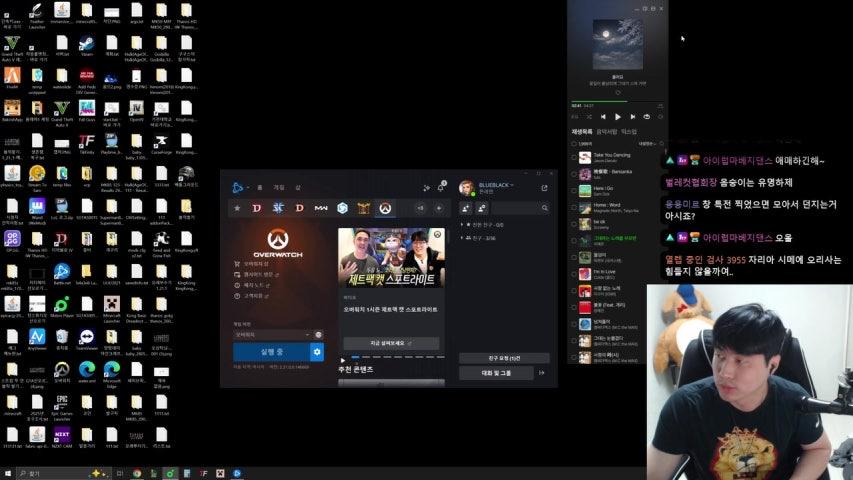This screenshot has height=480, width=853.
Task: Click the album art in music player
Action: 617,45
